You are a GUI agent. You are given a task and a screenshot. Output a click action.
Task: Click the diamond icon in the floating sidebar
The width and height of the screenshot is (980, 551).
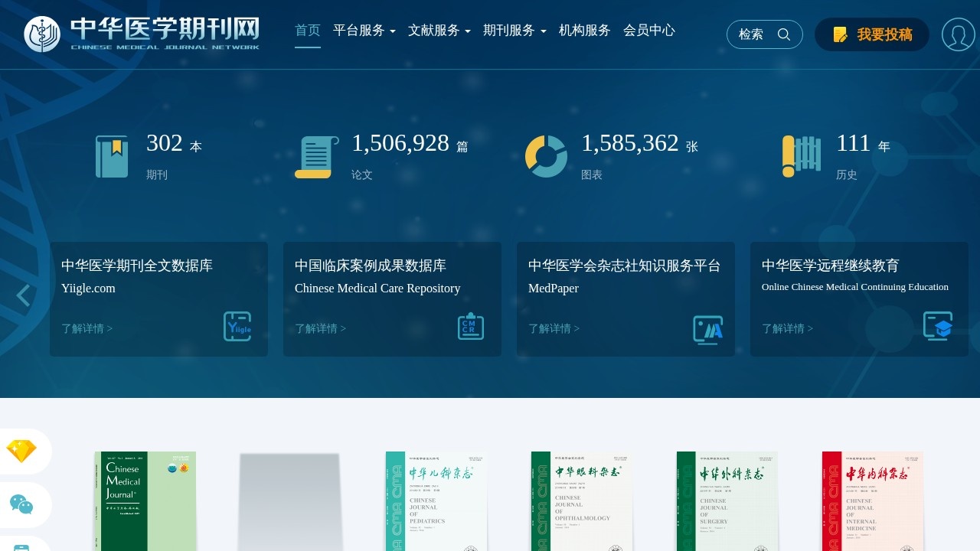[x=23, y=452]
